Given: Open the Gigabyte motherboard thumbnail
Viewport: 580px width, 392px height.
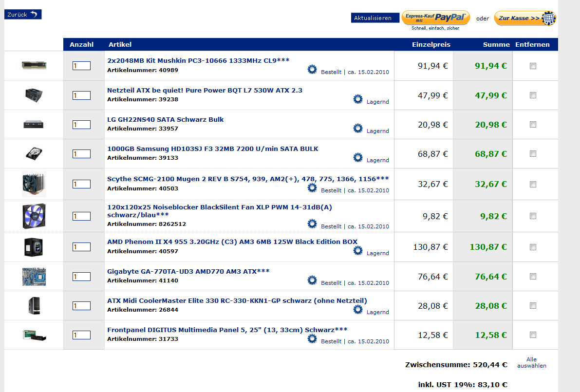Looking at the screenshot, I should [34, 276].
